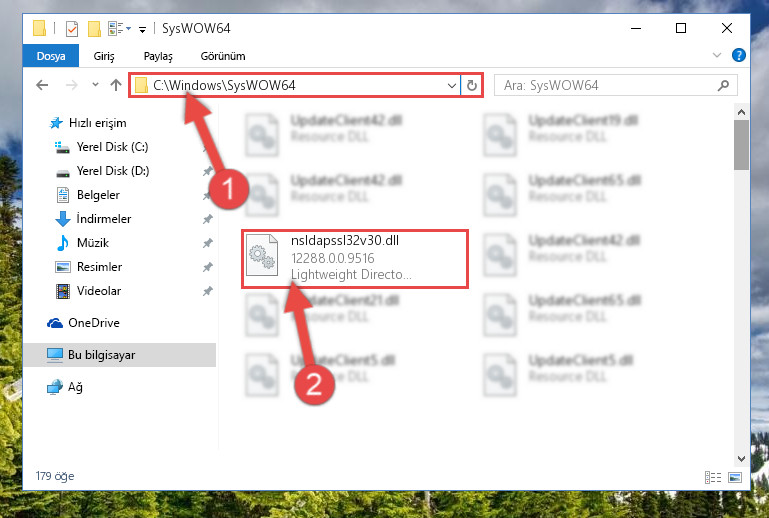This screenshot has height=518, width=769.
Task: Refresh the SysWOW64 folder view
Action: [472, 86]
